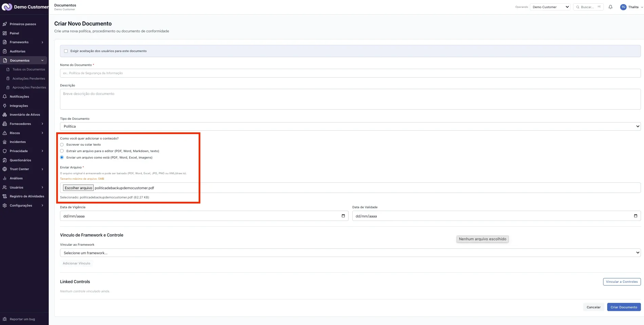Open calendar picker for Data de Validade
The height and width of the screenshot is (325, 644).
coord(635,216)
